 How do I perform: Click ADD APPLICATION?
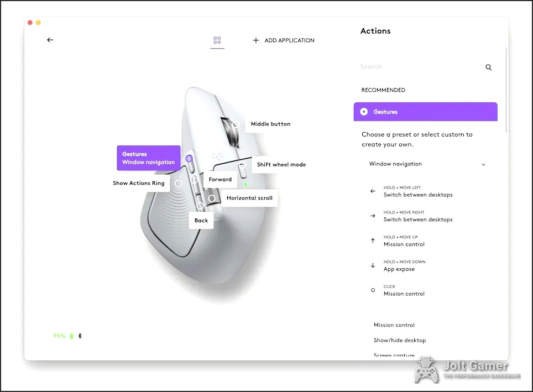point(283,40)
